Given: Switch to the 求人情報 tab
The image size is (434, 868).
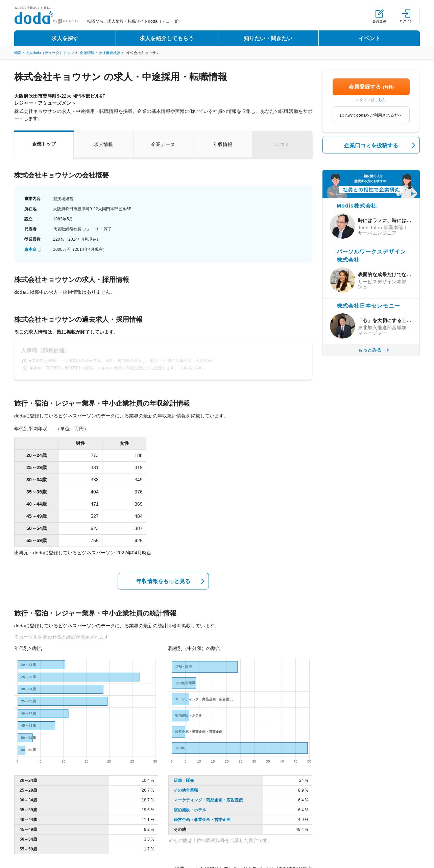Looking at the screenshot, I should [x=103, y=144].
